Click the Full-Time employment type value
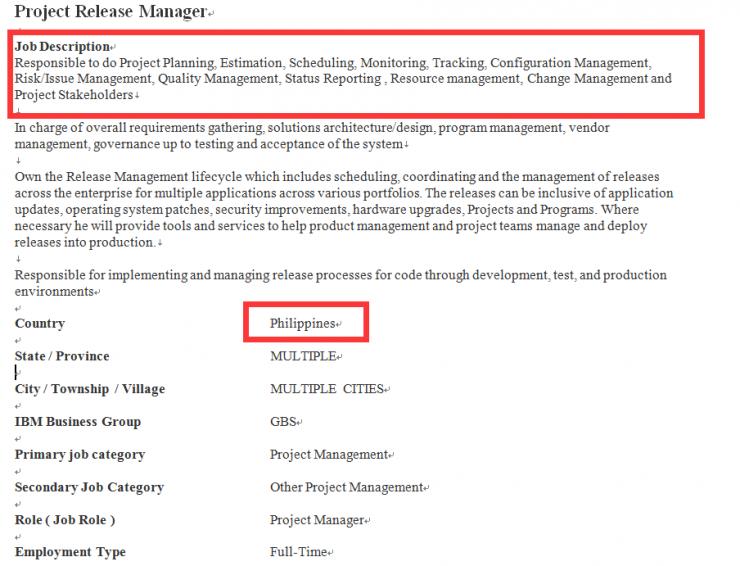This screenshot has width=740, height=566. point(298,553)
